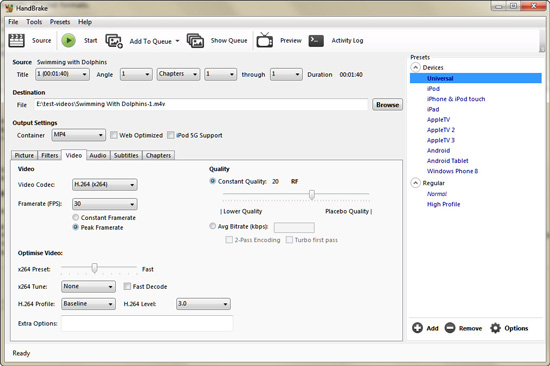550x366 pixels.
Task: Select the High Profile preset
Action: (443, 204)
